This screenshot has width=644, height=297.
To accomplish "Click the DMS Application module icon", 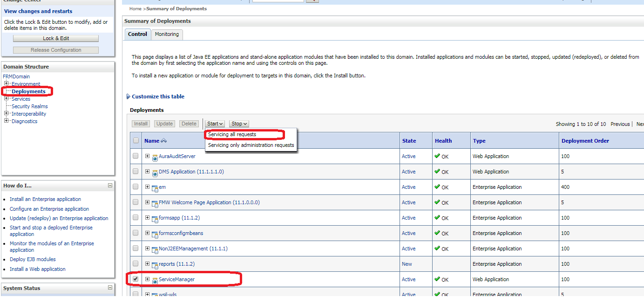I will pos(155,173).
